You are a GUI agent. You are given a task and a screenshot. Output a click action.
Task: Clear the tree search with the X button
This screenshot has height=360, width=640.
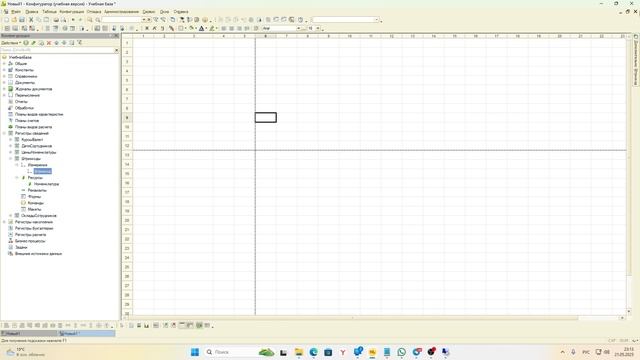click(x=116, y=50)
